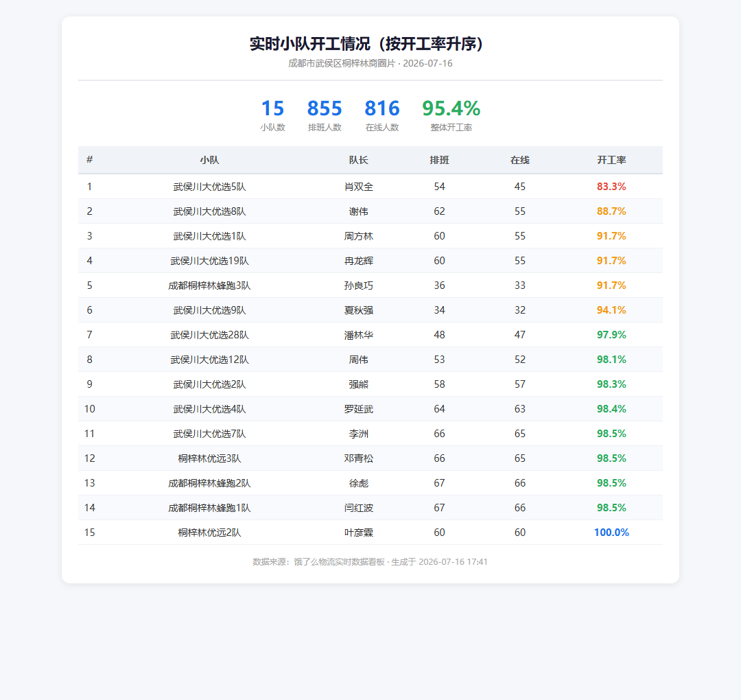This screenshot has width=741, height=700.
Task: Click captain name 周伟
Action: pos(359,360)
